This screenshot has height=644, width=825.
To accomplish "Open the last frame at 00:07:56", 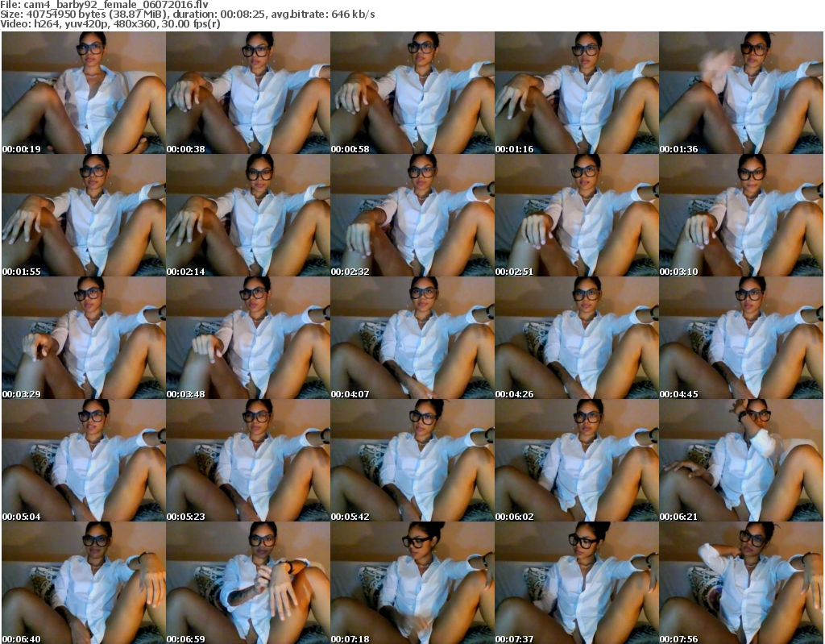I will pos(740,583).
